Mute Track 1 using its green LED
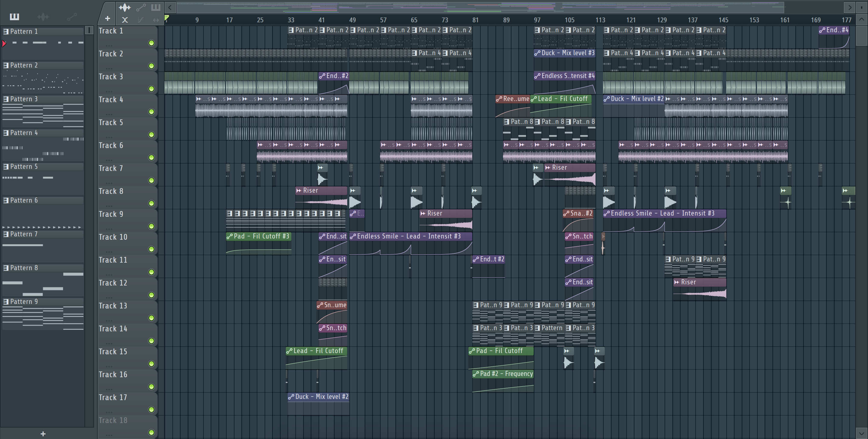Image resolution: width=868 pixels, height=439 pixels. 152,43
